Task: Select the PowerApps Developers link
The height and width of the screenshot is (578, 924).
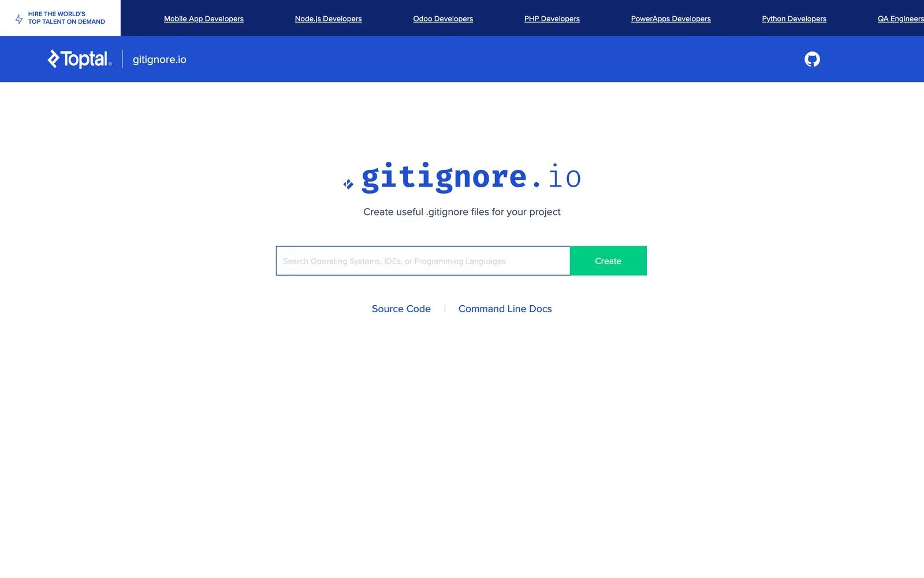Action: 671,18
